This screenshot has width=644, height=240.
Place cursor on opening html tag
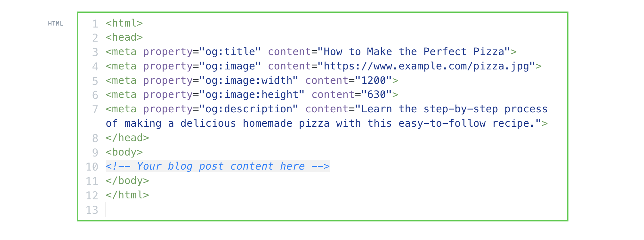pos(124,23)
